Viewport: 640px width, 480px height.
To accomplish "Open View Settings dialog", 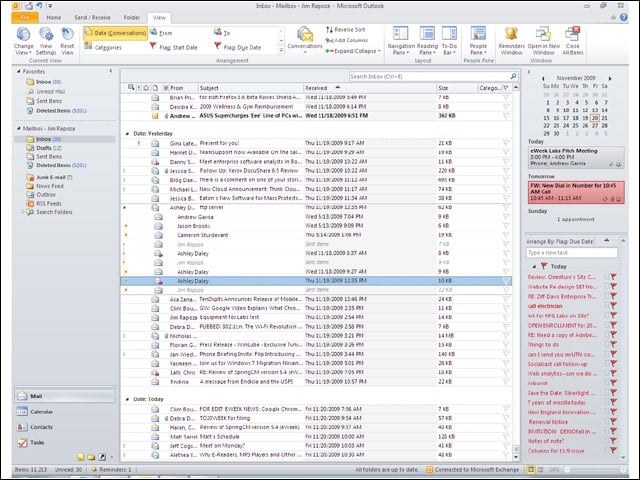I will [46, 41].
